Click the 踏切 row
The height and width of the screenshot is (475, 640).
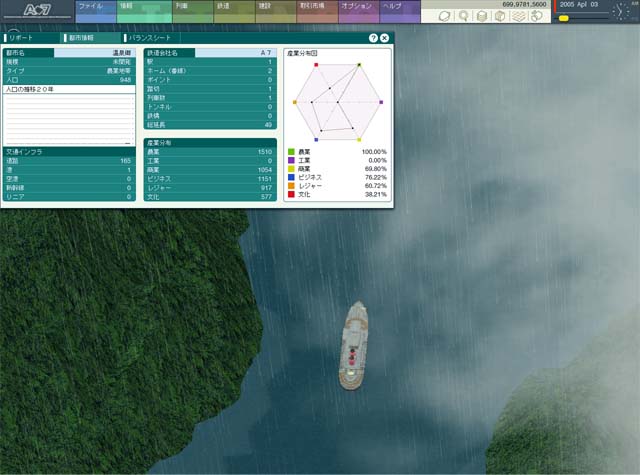coord(210,89)
